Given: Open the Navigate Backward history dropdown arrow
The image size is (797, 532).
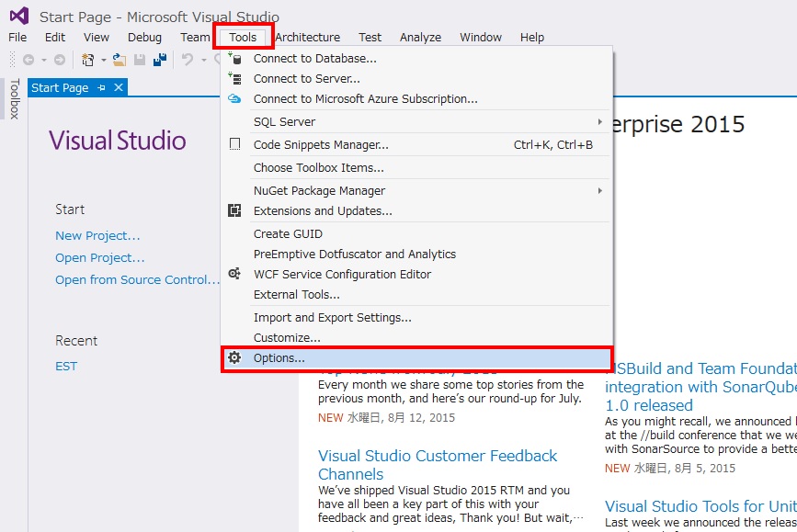Looking at the screenshot, I should (x=44, y=60).
